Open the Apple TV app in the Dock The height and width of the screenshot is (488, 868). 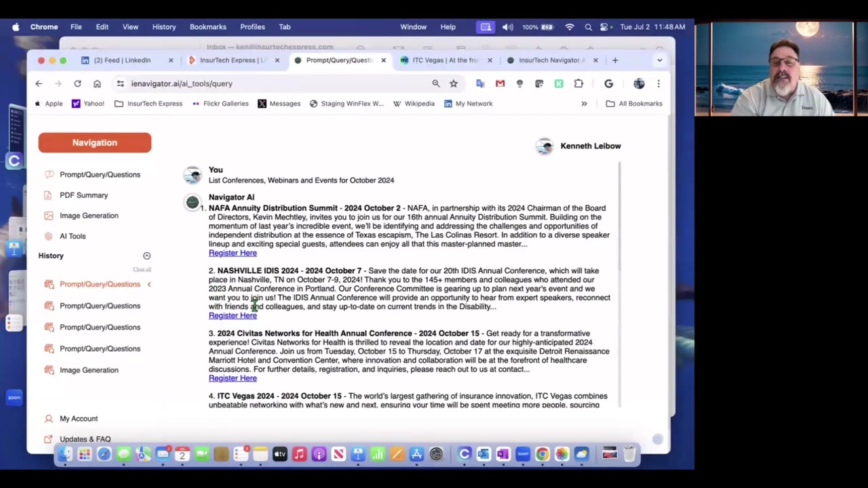(279, 454)
